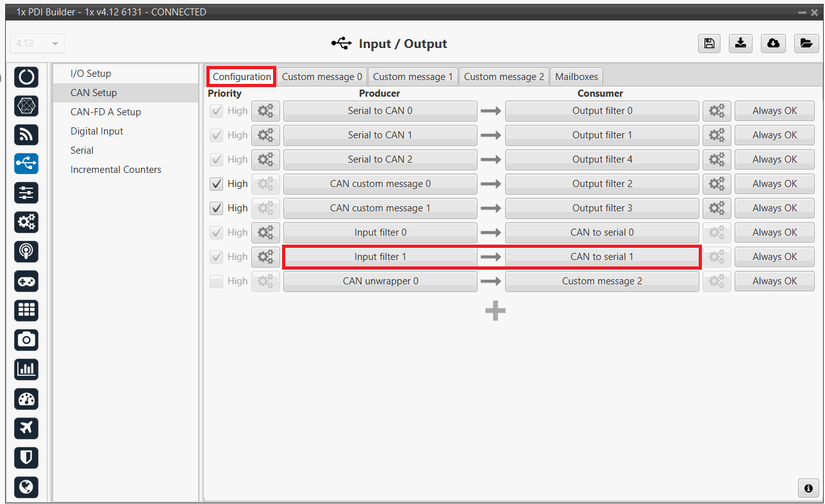Open the Custom message 1 tab

point(413,77)
